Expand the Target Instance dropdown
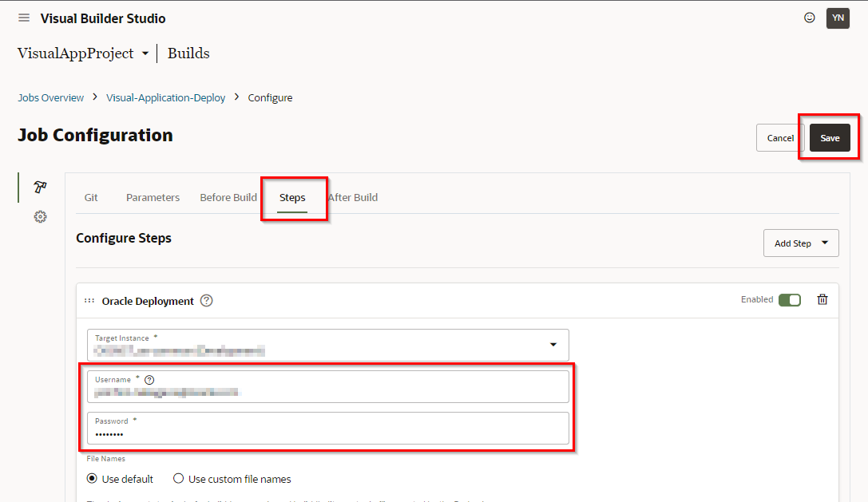Viewport: 868px width, 502px height. coord(553,345)
